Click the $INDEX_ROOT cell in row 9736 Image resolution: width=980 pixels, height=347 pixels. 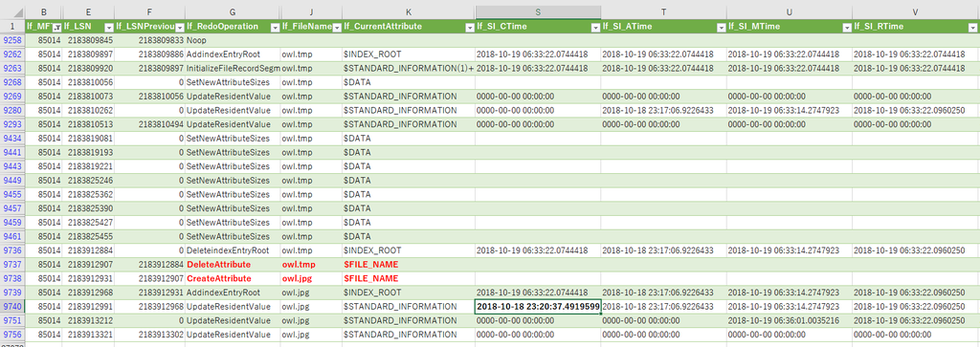tap(409, 250)
